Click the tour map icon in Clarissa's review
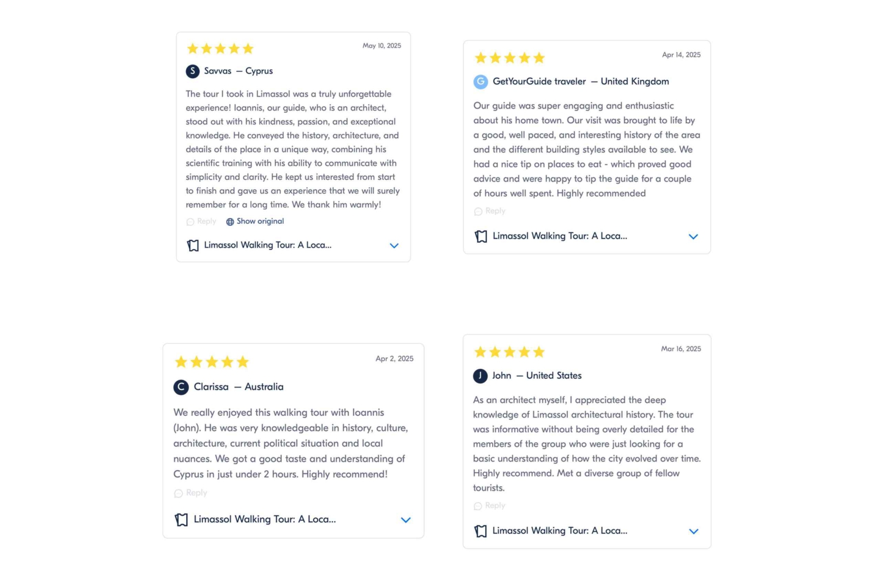Screen dimensions: 881x588 181,520
